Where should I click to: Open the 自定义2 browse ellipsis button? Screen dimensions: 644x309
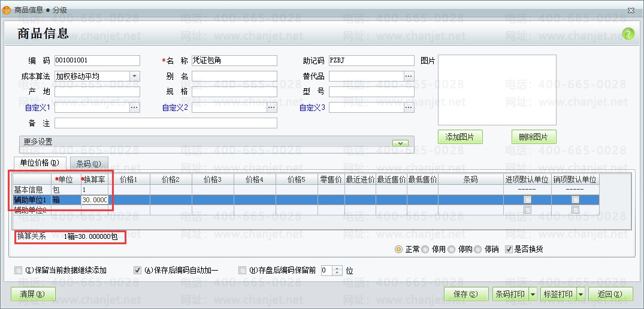click(x=272, y=107)
